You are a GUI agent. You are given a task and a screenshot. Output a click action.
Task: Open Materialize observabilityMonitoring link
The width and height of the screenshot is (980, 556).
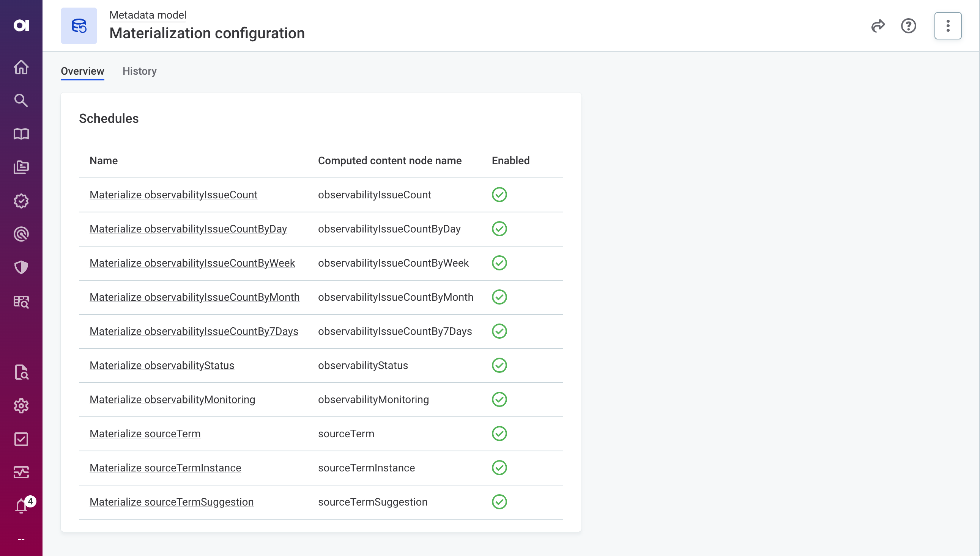(x=172, y=400)
